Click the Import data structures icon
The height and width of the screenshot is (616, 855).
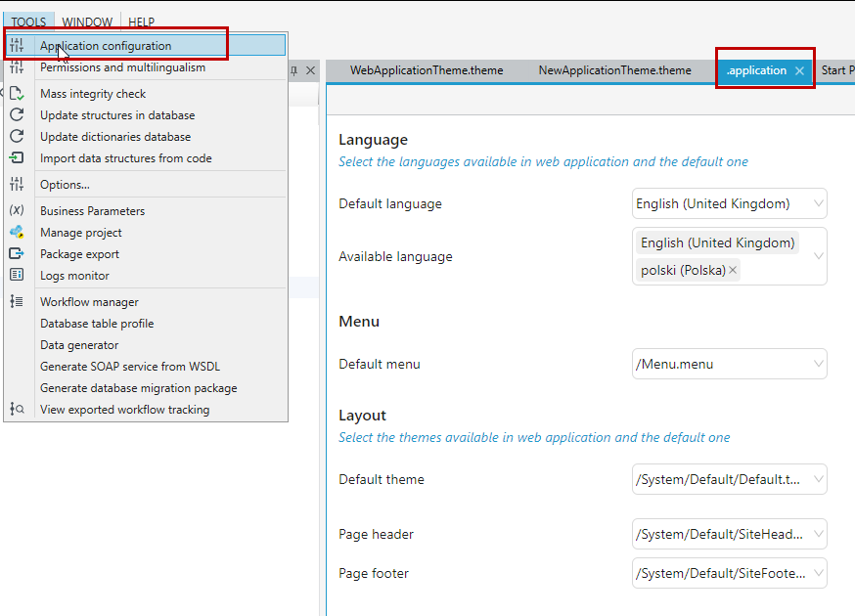[x=17, y=158]
